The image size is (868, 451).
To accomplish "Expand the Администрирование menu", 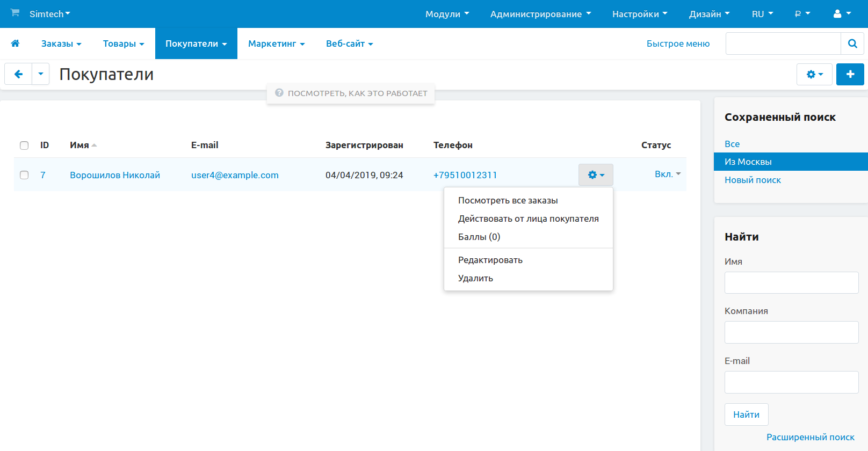I will coord(540,14).
